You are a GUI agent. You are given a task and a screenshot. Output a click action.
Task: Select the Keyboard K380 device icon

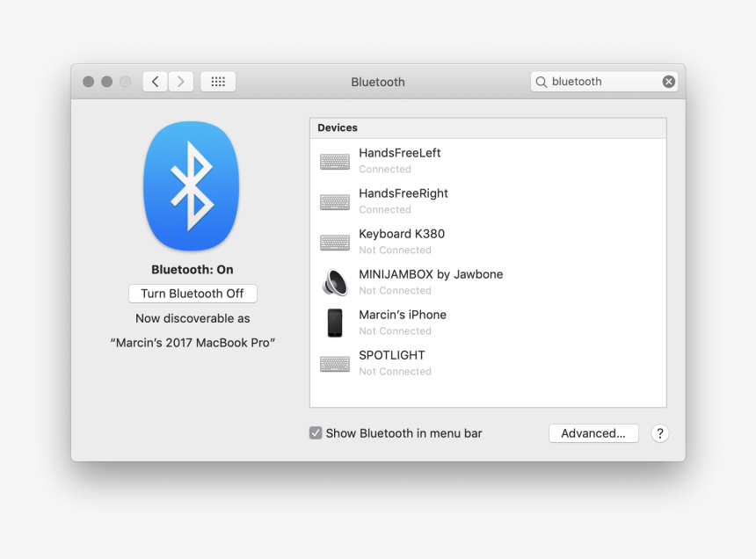[335, 242]
